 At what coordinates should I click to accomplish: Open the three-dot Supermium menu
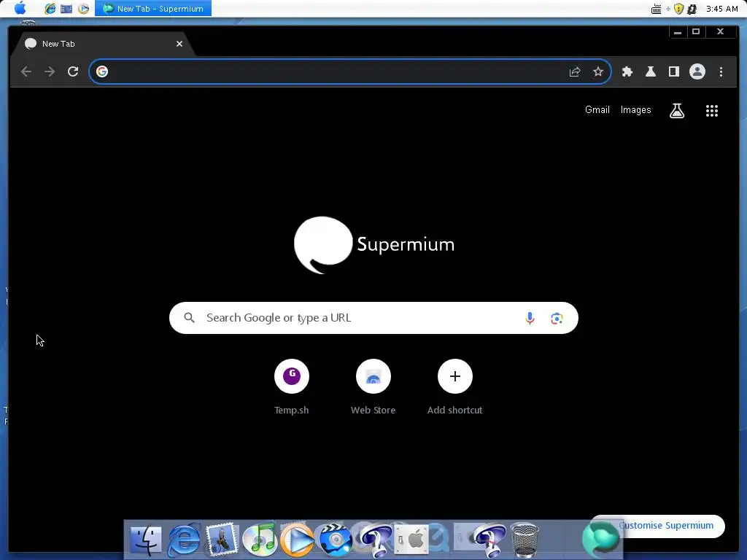click(721, 71)
